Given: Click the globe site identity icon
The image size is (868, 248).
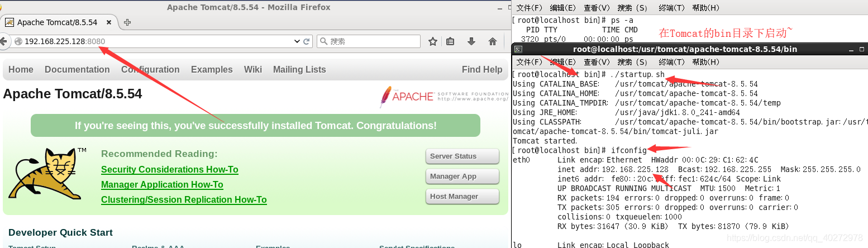Looking at the screenshot, I should pos(18,41).
